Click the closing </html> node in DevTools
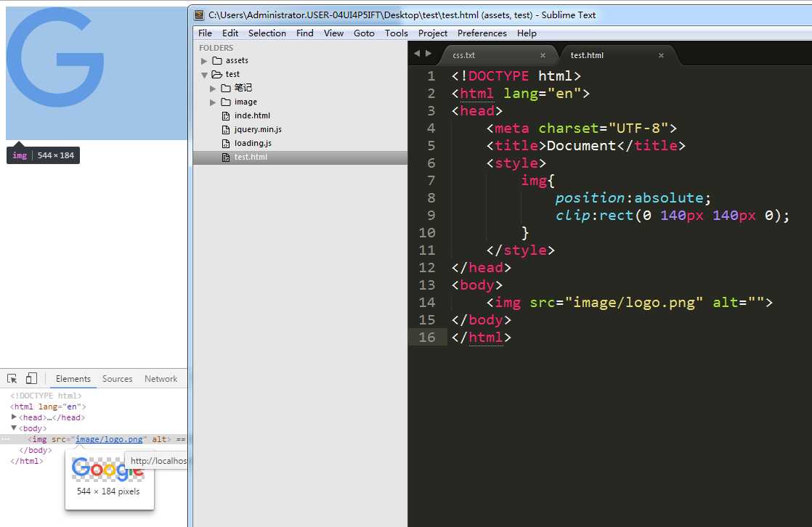Image resolution: width=812 pixels, height=527 pixels. 27,461
